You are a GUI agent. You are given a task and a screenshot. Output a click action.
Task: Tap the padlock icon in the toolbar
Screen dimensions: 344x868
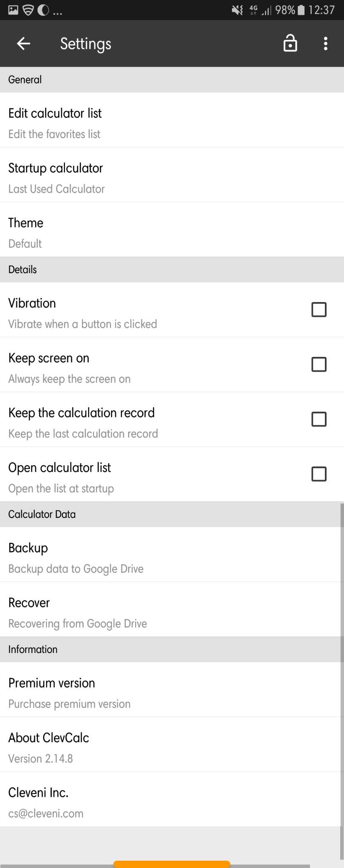(x=290, y=43)
